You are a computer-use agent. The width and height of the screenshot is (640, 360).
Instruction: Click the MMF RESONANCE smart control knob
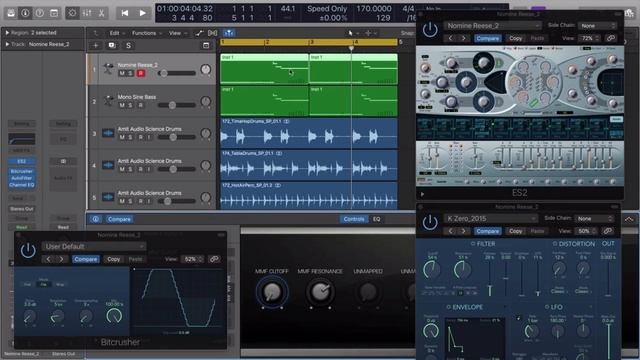pos(320,292)
